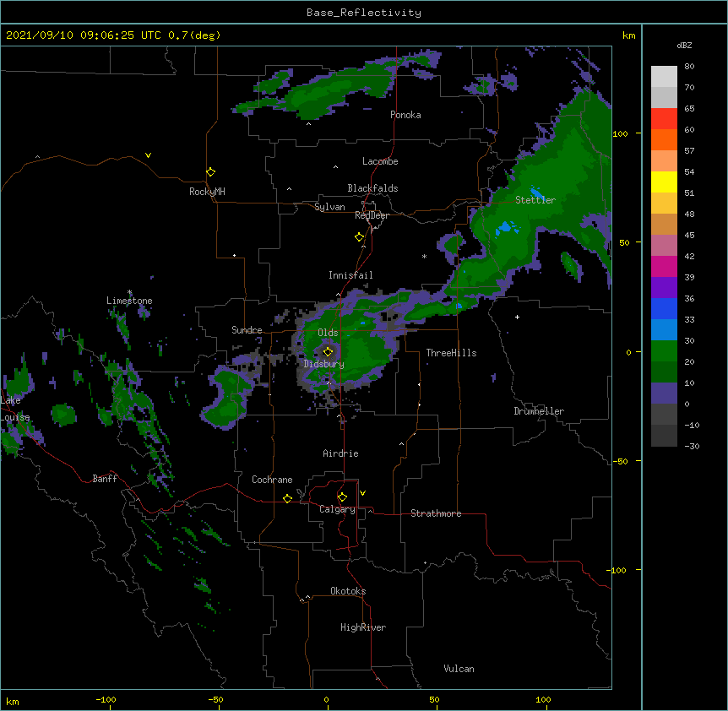Screen dimensions: 728x711
Task: Click the asterisk marker east of Innisfail
Action: point(424,256)
